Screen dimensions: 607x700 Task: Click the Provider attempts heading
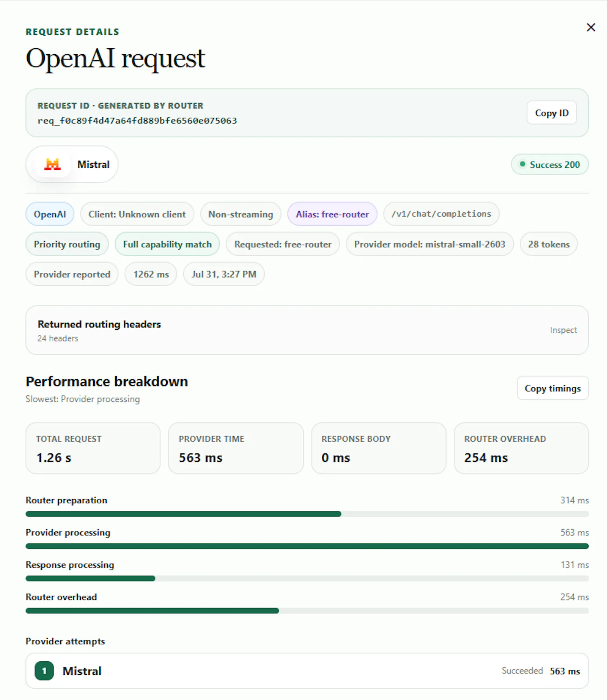click(65, 641)
